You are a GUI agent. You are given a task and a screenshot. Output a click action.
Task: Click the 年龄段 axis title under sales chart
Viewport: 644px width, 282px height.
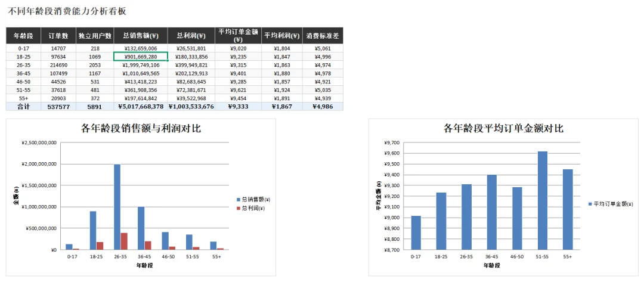(144, 265)
